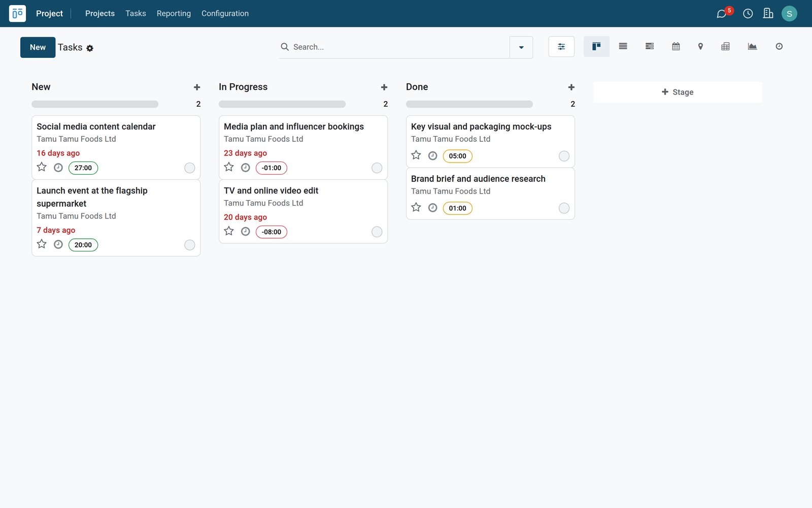Open the Tasks menu

coord(136,13)
